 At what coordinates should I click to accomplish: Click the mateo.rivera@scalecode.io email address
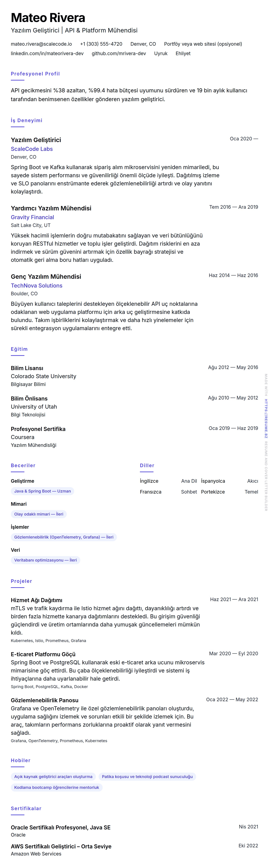click(41, 44)
